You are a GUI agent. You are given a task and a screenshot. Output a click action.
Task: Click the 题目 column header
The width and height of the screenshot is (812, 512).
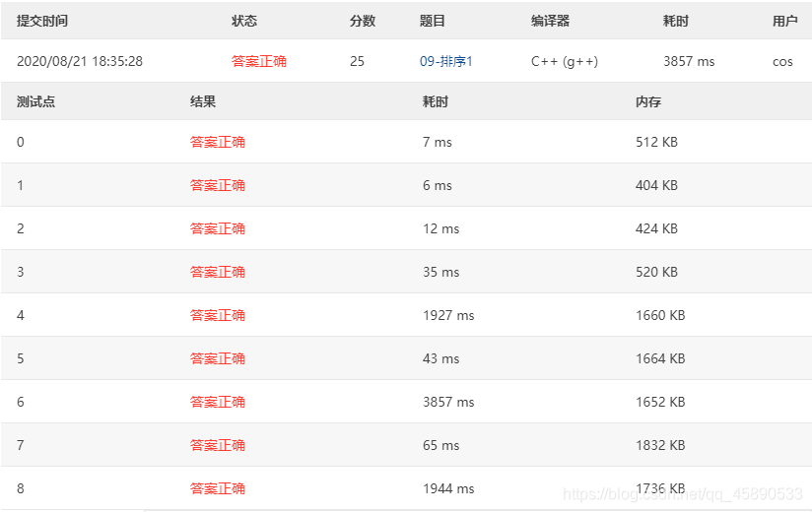coord(433,22)
